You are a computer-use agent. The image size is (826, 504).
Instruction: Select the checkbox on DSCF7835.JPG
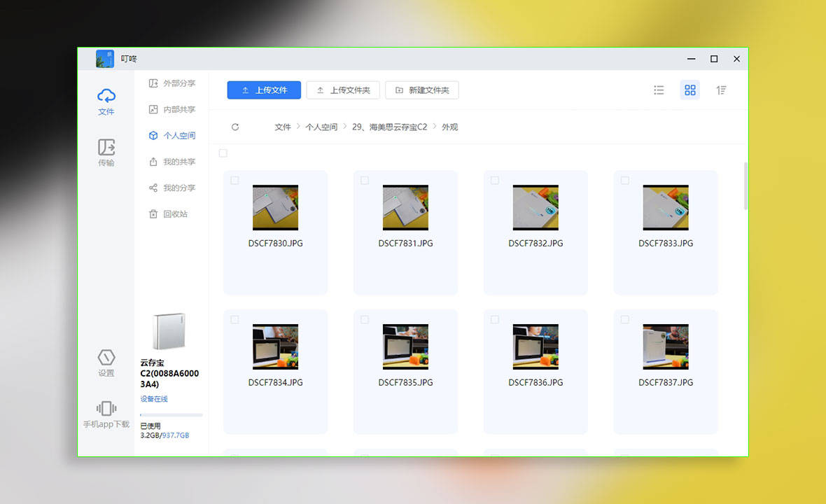365,319
